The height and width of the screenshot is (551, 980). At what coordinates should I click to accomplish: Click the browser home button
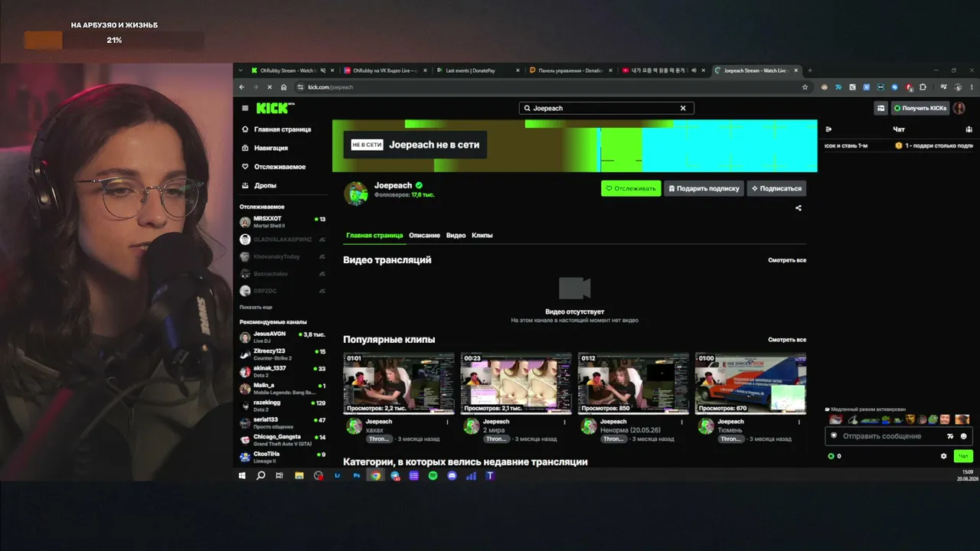click(284, 87)
